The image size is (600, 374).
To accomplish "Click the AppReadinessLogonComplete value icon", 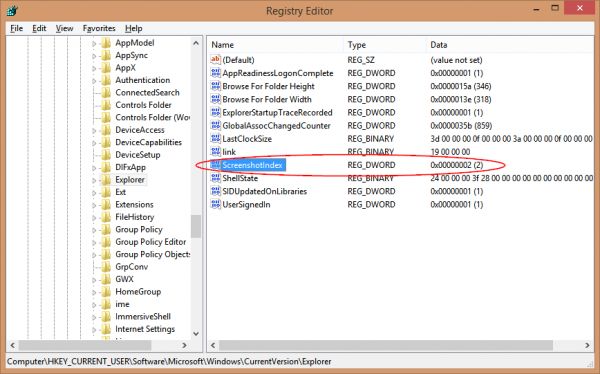I will (215, 73).
